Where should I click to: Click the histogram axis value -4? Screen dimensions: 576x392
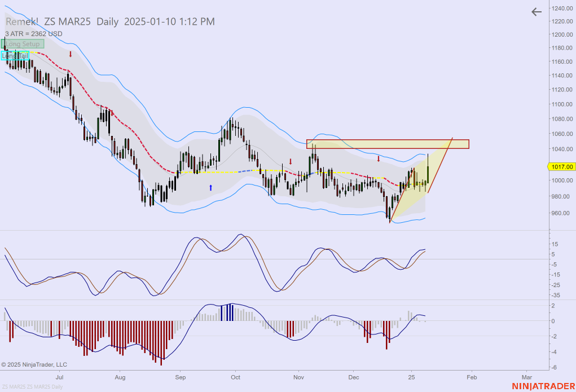tap(553, 351)
